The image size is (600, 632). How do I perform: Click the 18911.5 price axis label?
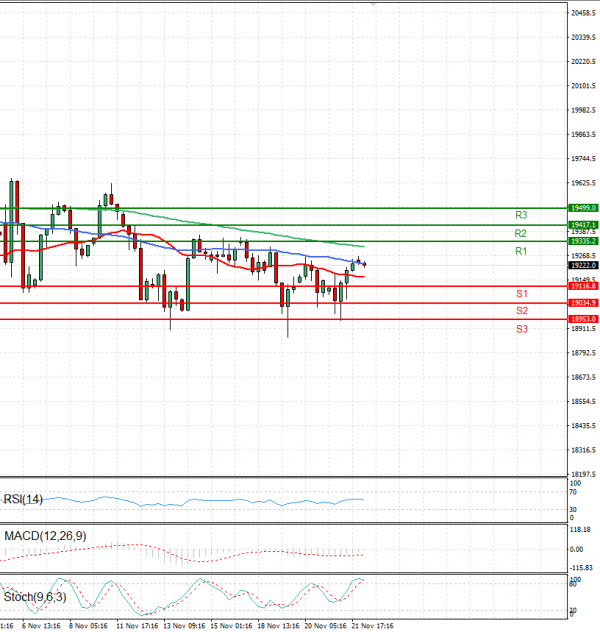point(583,329)
